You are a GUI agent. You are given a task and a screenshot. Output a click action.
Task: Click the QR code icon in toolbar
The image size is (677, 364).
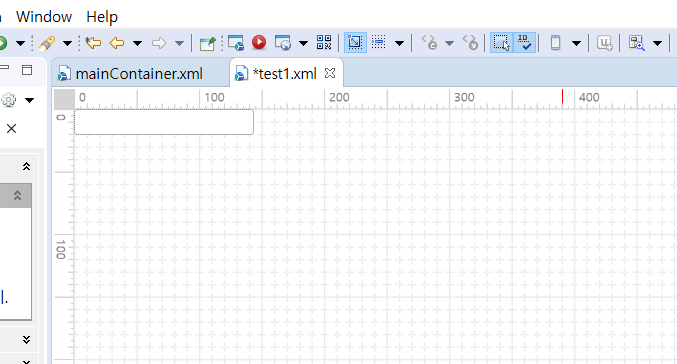[x=324, y=42]
